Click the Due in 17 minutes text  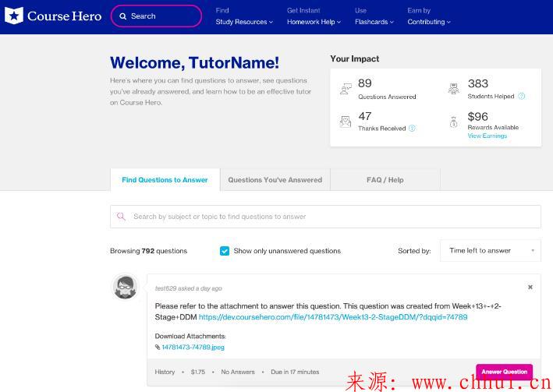coord(295,372)
